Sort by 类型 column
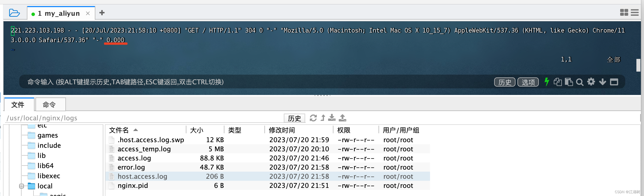Image resolution: width=644 pixels, height=196 pixels. (x=244, y=130)
